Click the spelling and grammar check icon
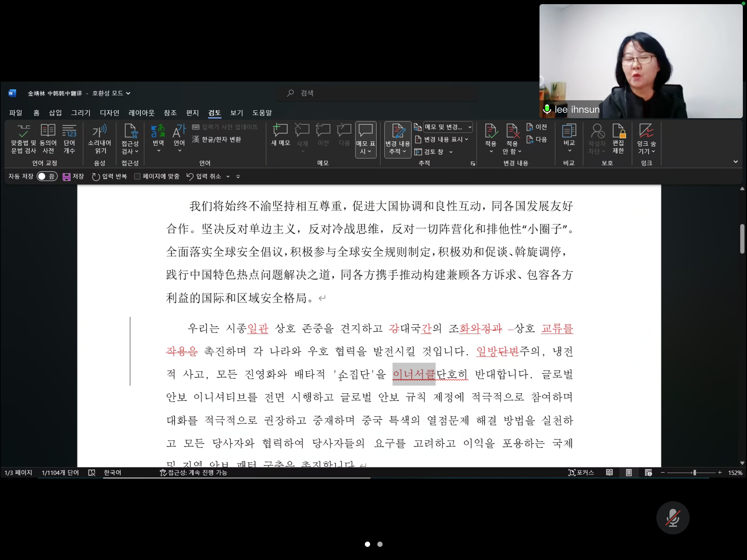 pyautogui.click(x=24, y=131)
